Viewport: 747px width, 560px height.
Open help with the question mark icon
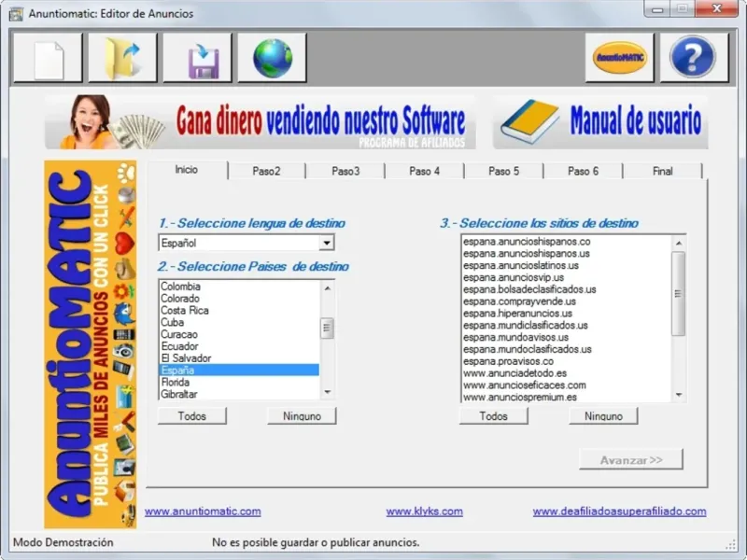[694, 58]
